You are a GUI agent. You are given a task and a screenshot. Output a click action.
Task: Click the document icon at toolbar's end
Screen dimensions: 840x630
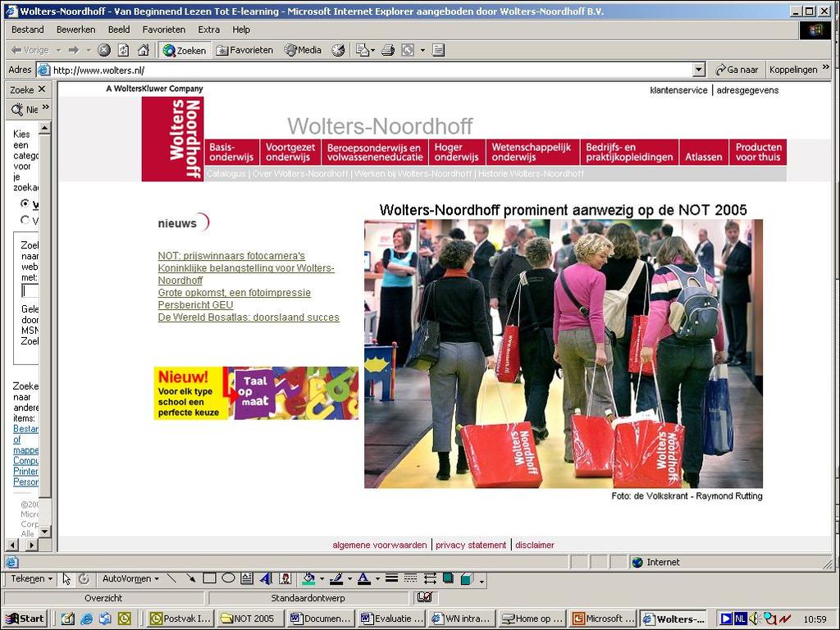coord(438,50)
